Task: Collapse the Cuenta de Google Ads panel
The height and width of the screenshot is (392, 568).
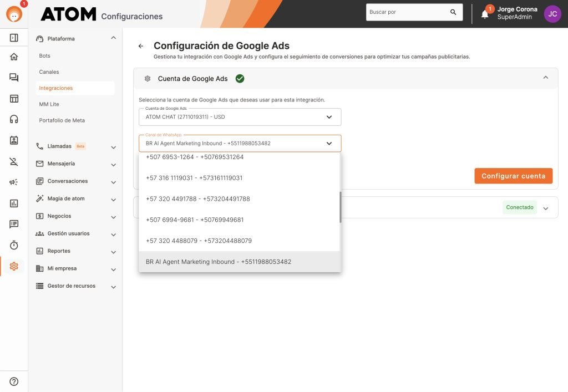Action: coord(546,78)
